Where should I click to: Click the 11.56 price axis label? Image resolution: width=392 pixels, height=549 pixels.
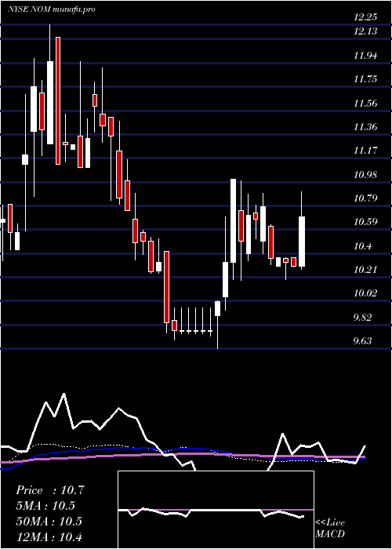click(x=365, y=104)
